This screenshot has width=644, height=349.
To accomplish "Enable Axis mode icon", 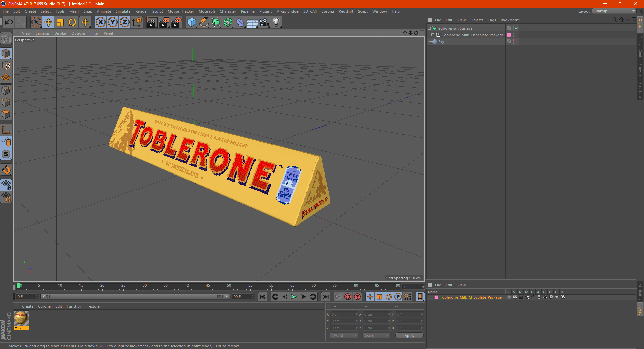I will [6, 130].
